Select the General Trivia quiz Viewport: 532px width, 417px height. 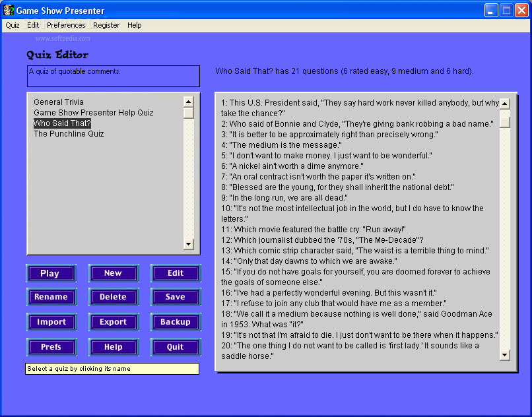(x=59, y=102)
